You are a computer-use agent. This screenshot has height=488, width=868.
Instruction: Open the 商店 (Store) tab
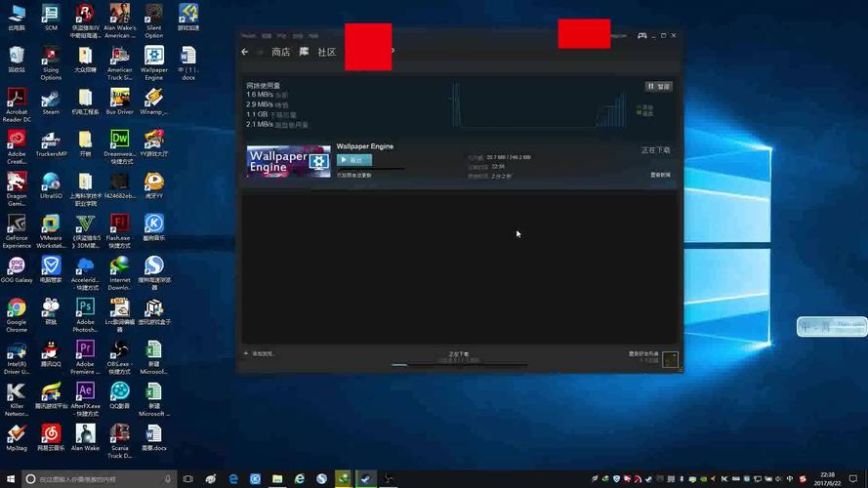[280, 52]
